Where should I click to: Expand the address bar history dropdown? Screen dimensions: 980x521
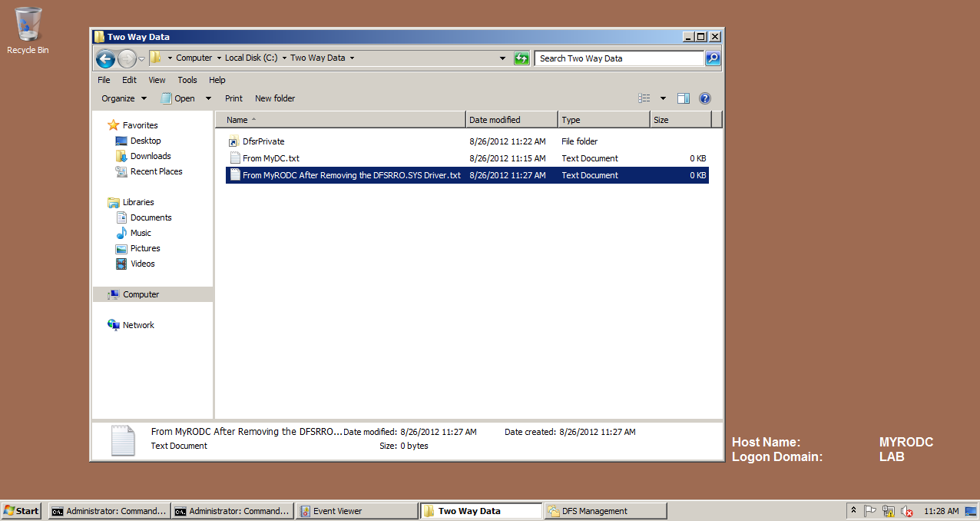coord(503,58)
